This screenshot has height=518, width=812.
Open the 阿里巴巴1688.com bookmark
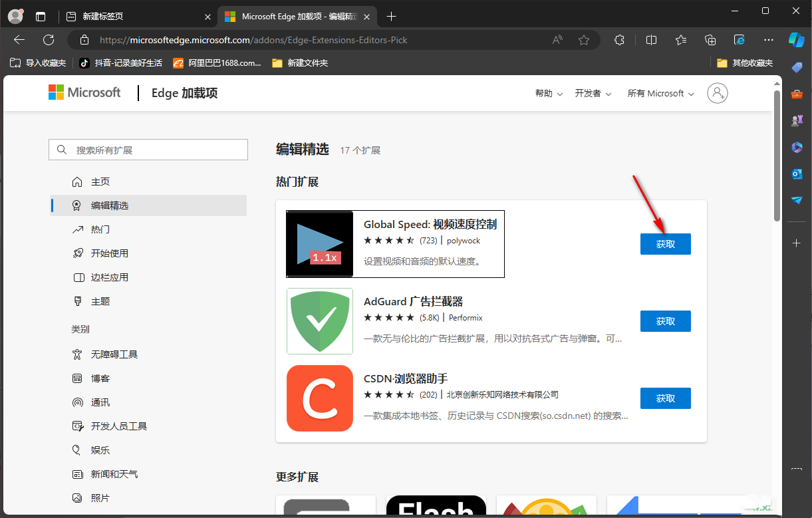coord(217,63)
